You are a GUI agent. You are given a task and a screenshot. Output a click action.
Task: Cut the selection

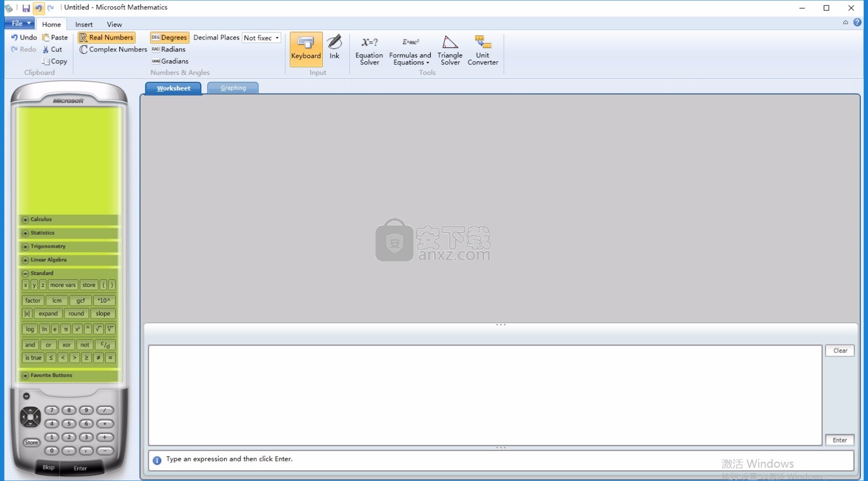tap(53, 49)
